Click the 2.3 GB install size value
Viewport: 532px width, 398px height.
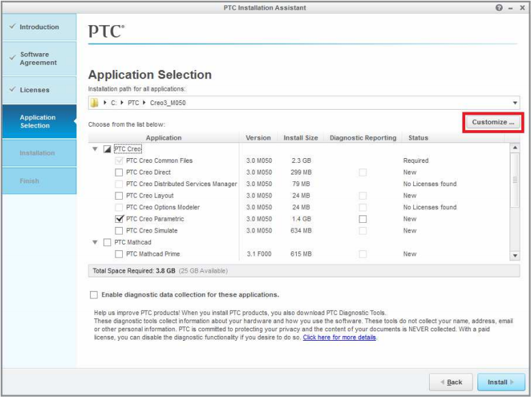pos(301,161)
